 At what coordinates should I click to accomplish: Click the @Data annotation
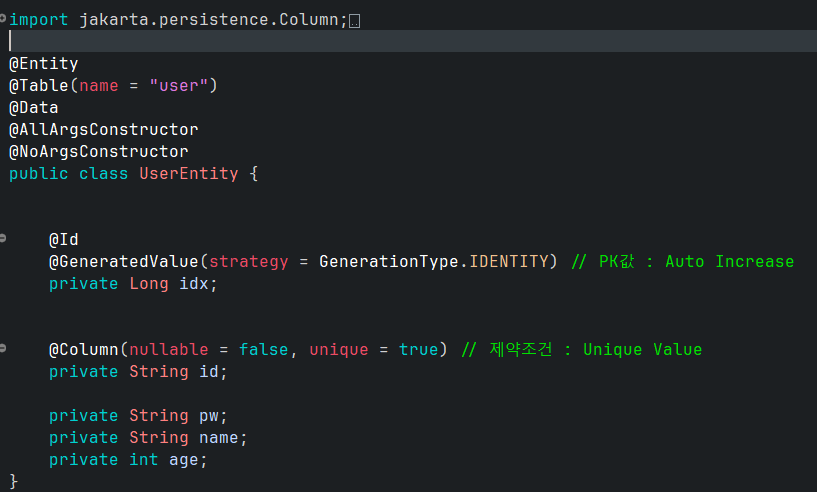[x=34, y=108]
